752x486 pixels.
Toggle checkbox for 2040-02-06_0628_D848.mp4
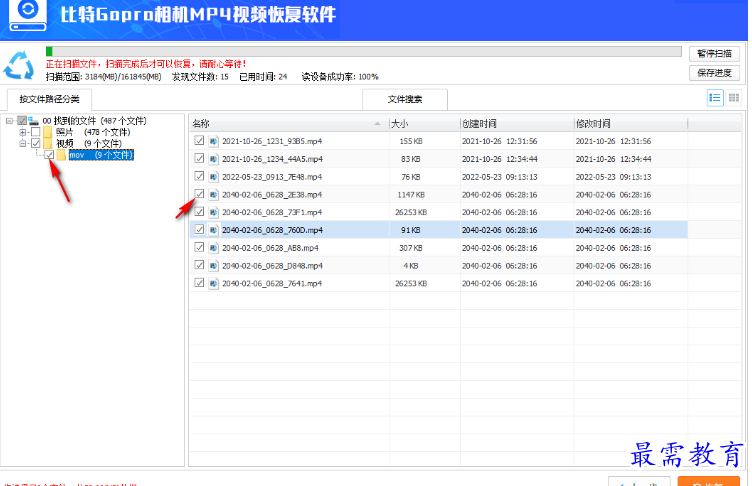200,265
